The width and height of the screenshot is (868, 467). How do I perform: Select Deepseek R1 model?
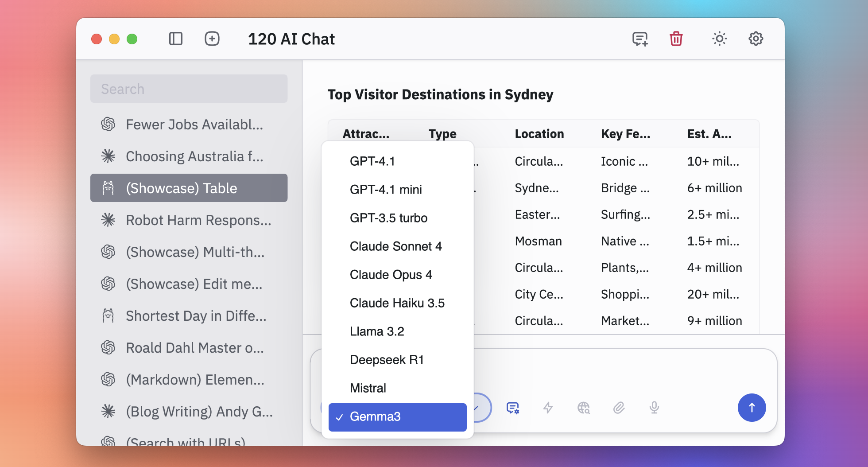point(387,360)
